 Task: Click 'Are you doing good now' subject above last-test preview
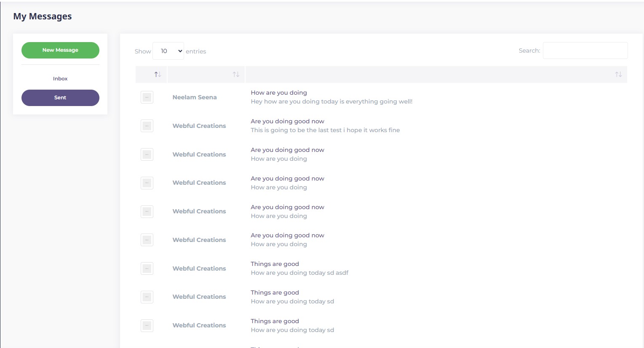point(287,121)
